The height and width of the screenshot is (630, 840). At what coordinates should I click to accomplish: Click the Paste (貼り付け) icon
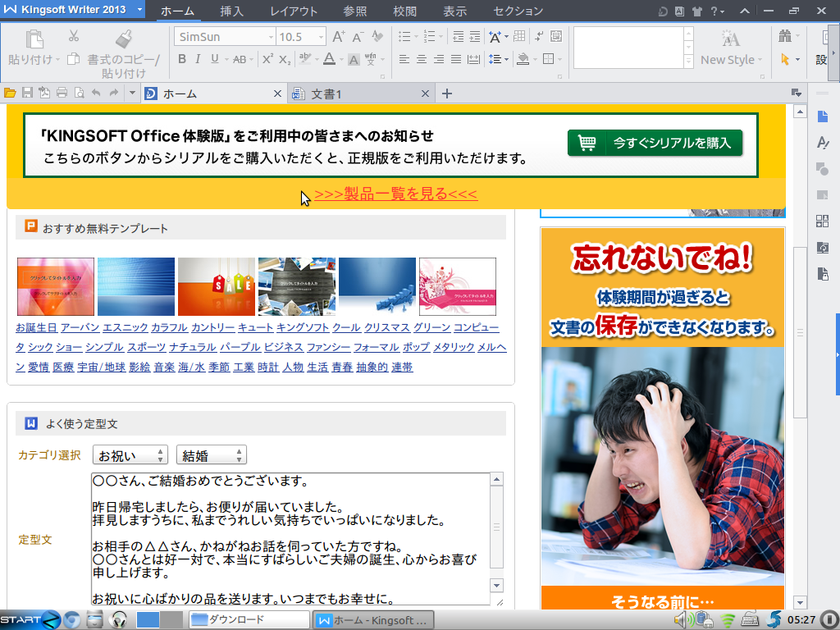coord(34,39)
